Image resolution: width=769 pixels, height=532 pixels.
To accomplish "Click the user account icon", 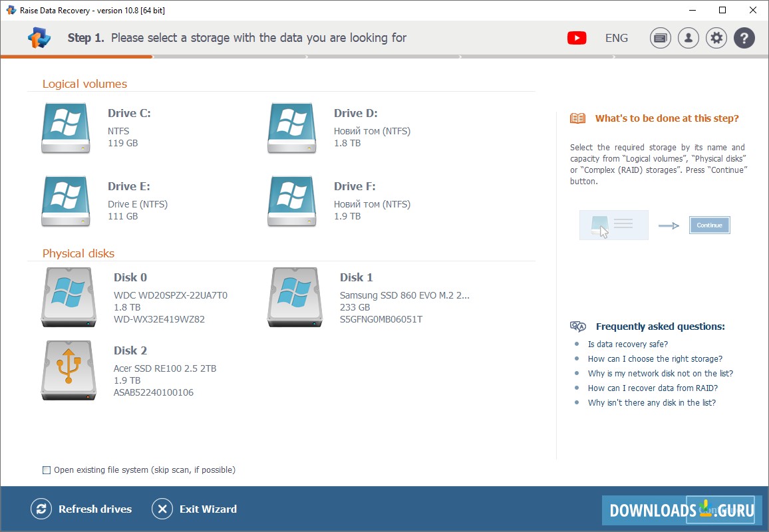I will [688, 38].
